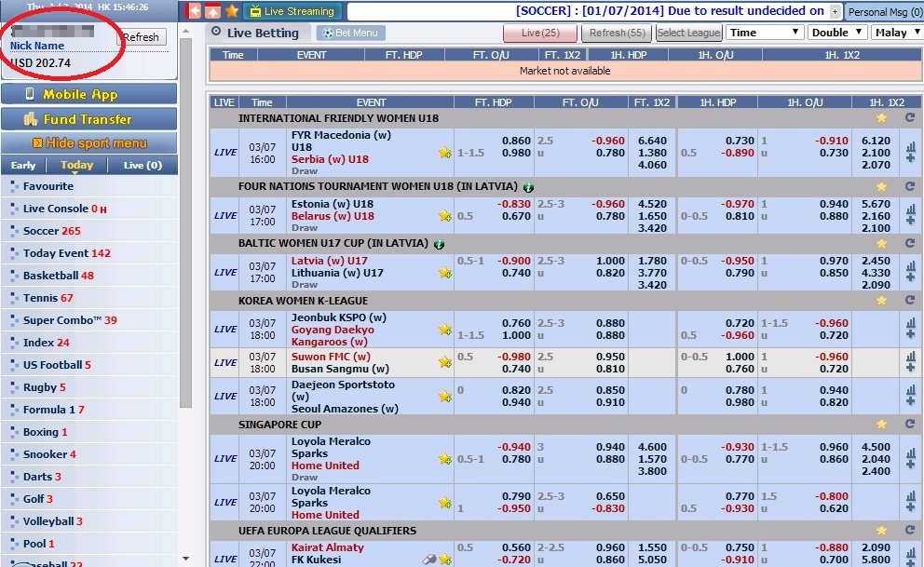
Task: Favourite the International Friendly Women U18 league star
Action: 881,118
